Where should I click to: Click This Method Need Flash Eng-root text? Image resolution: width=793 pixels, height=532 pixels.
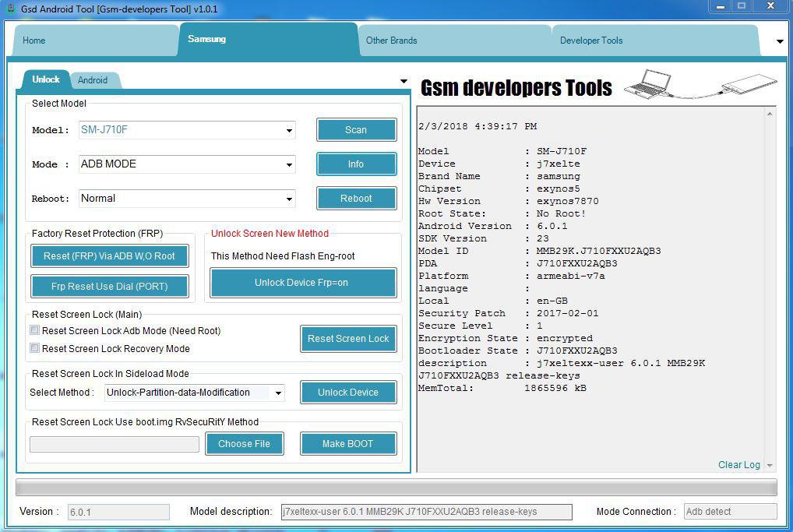pos(283,256)
